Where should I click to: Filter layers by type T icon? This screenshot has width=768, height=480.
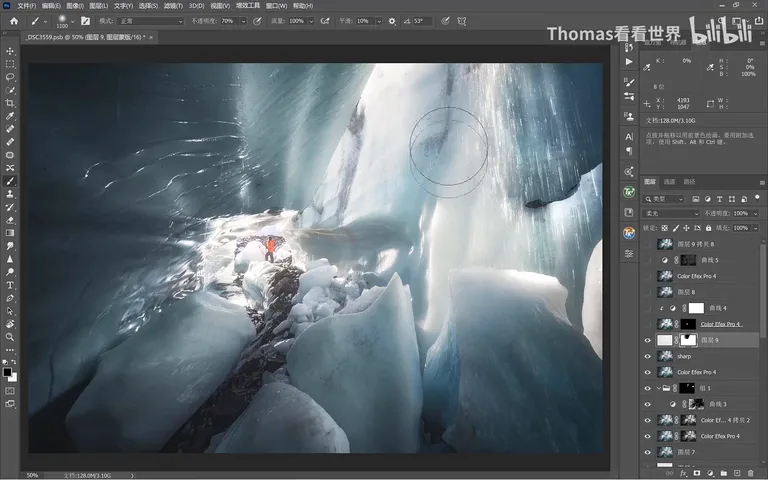pyautogui.click(x=720, y=199)
